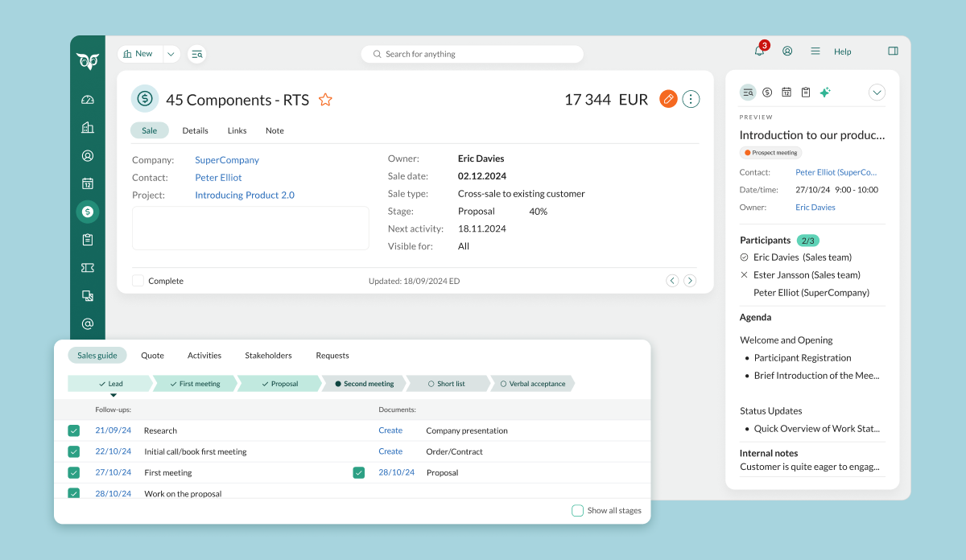Open the Details tab of the sale

point(195,130)
